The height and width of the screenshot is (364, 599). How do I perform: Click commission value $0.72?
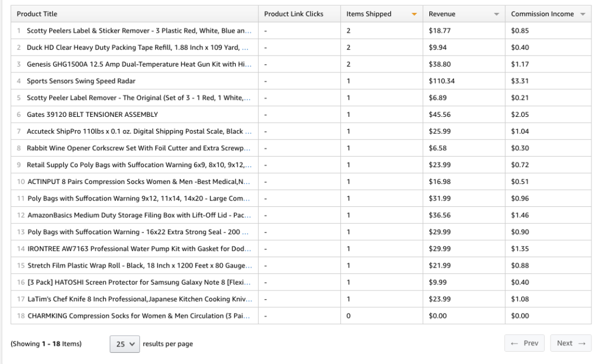pos(520,165)
